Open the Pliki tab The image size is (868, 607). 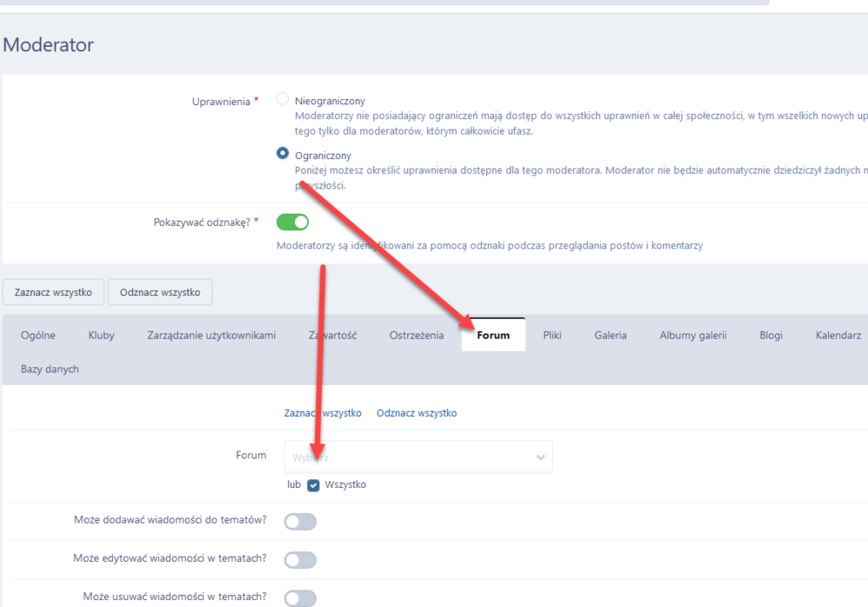pos(552,335)
